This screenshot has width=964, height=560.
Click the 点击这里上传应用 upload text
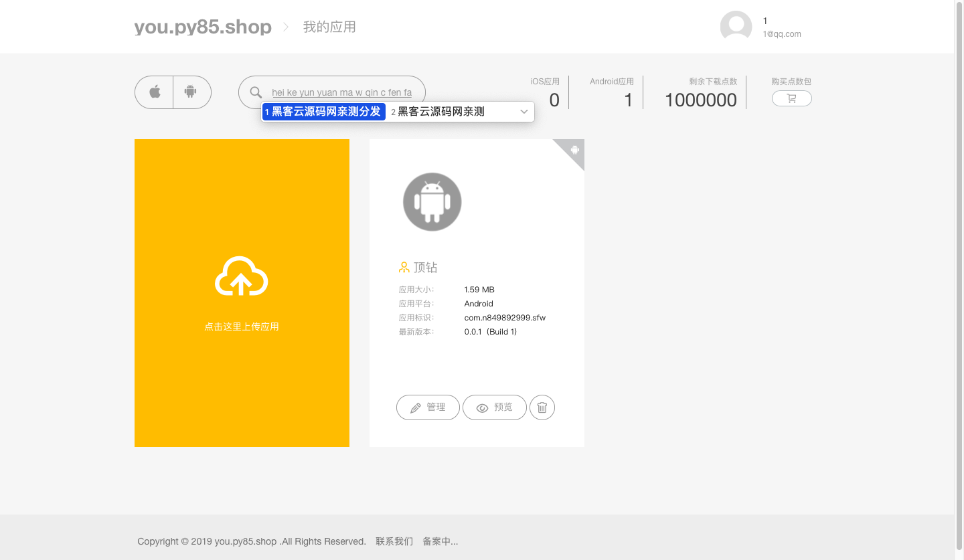242,326
